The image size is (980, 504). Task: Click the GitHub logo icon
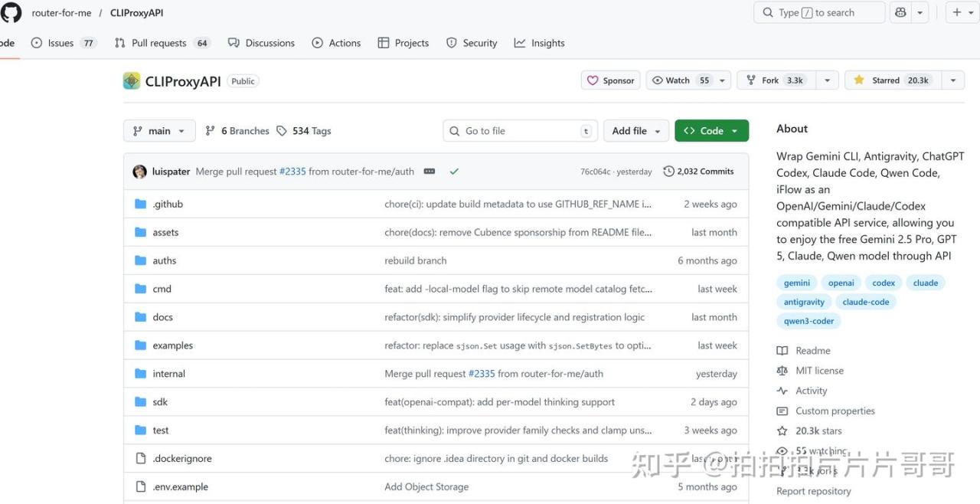coord(11,12)
